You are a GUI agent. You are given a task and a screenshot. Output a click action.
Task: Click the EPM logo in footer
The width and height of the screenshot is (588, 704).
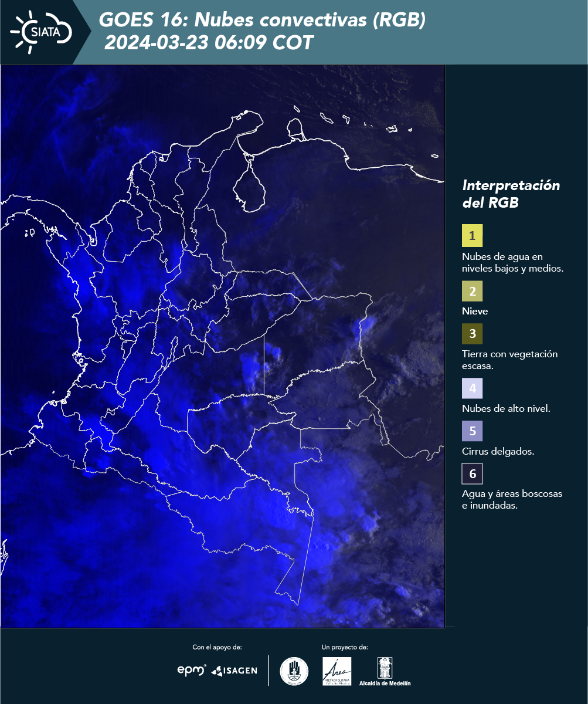[192, 670]
